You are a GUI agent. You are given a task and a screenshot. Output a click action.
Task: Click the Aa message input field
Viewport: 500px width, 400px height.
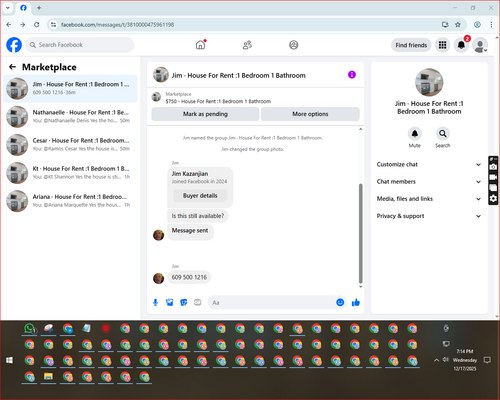click(x=272, y=302)
